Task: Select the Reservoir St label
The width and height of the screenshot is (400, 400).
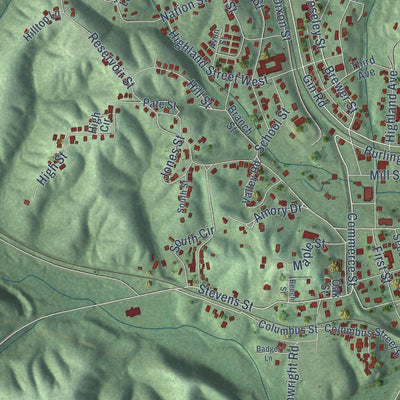Action: (111, 61)
